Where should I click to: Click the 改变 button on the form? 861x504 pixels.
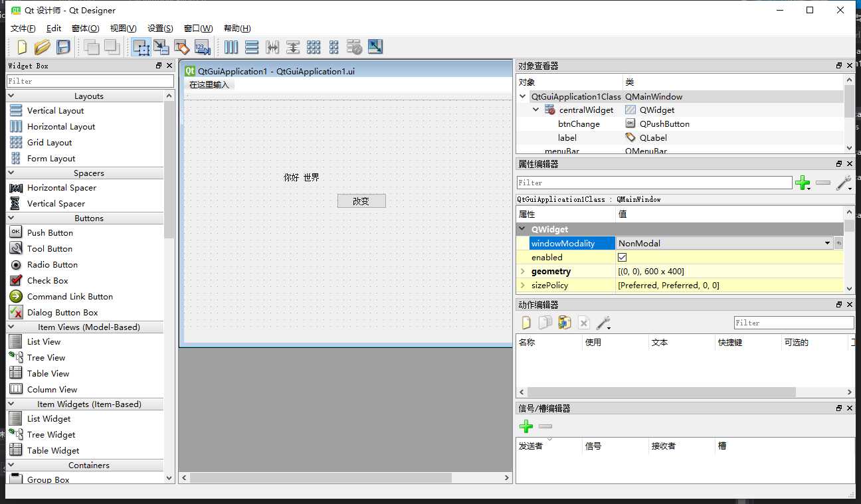361,201
